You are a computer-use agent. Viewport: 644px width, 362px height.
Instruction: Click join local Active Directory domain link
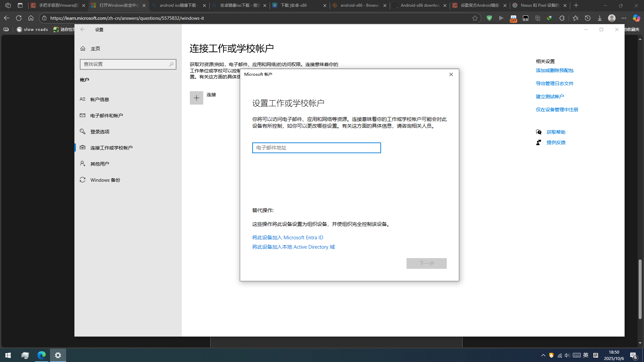click(293, 247)
